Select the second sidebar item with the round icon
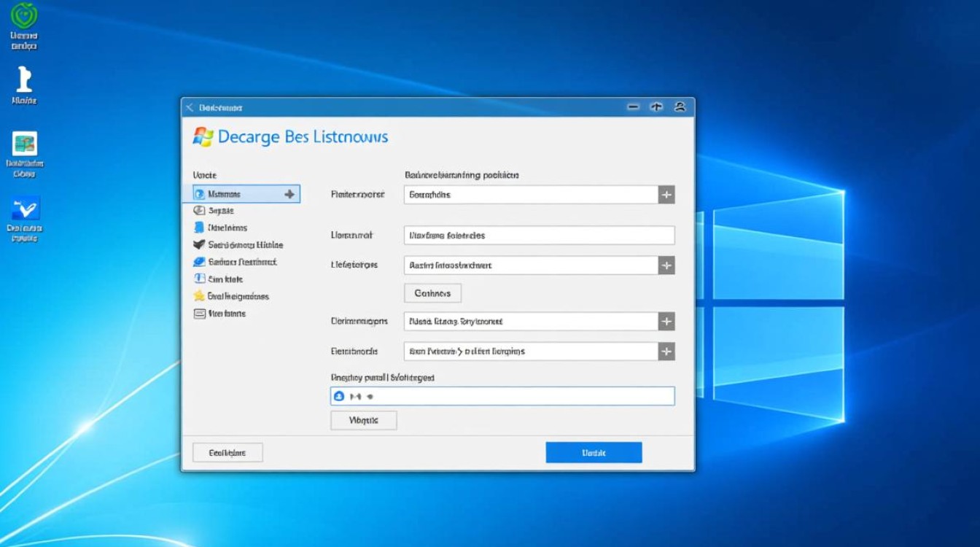Screen dimensions: 980x547 (219, 210)
